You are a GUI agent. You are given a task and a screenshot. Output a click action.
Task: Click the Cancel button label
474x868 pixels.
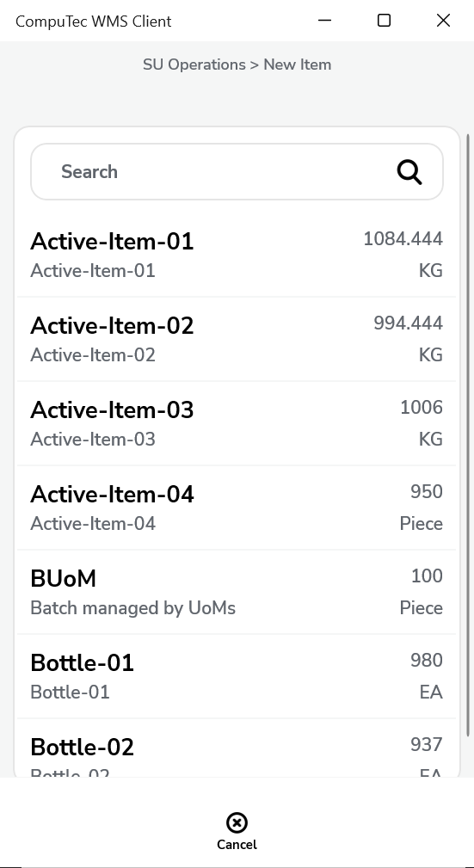(x=237, y=845)
